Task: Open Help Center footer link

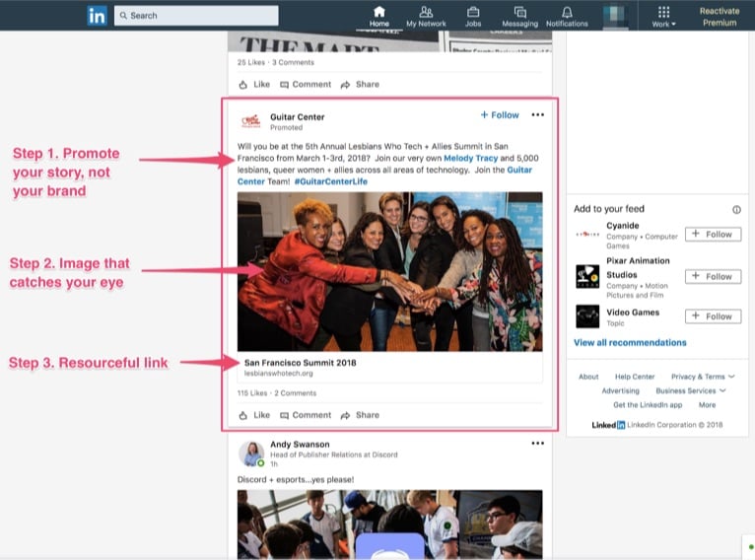Action: (635, 377)
